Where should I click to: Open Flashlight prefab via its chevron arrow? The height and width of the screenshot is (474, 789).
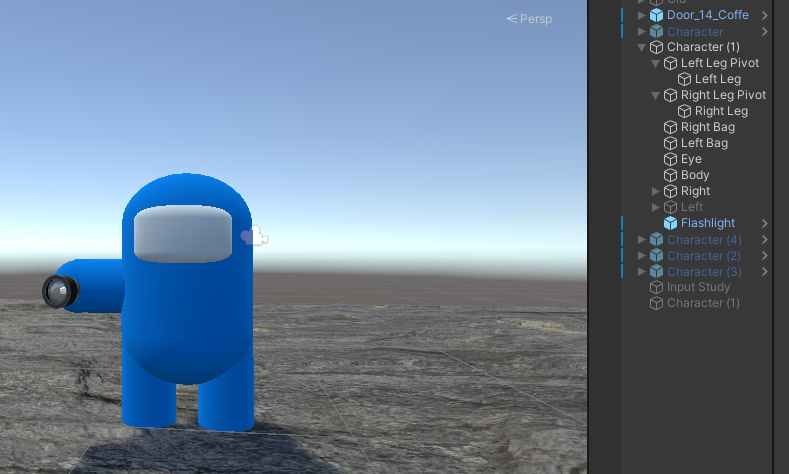pyautogui.click(x=764, y=223)
